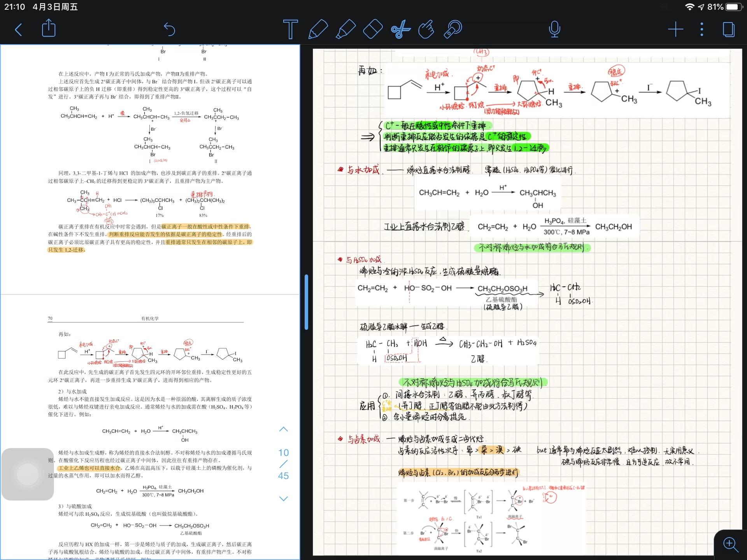
Task: Select the finger hand tool
Action: pyautogui.click(x=426, y=30)
